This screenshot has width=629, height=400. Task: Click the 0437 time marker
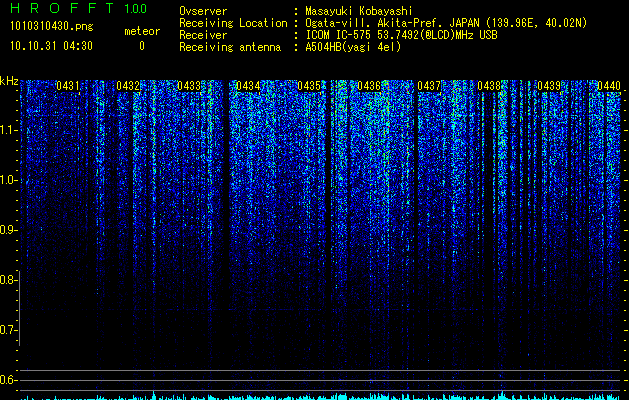pos(429,86)
